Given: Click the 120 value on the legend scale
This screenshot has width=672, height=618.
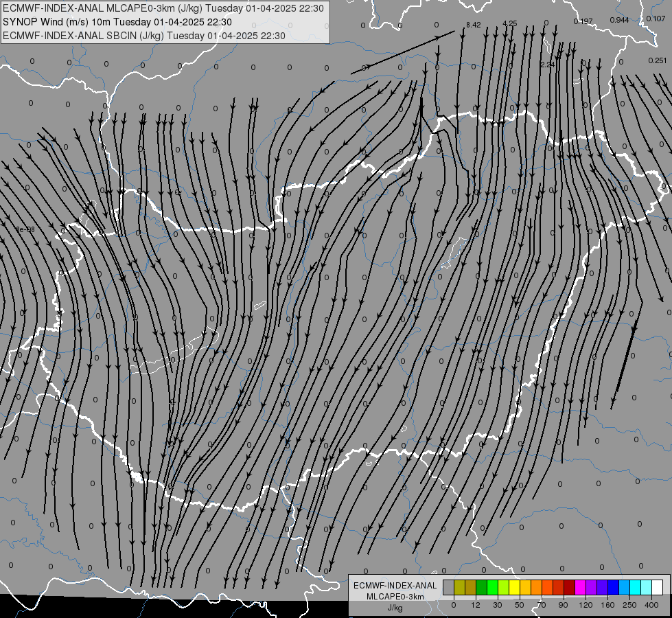Looking at the screenshot, I should coord(586,605).
